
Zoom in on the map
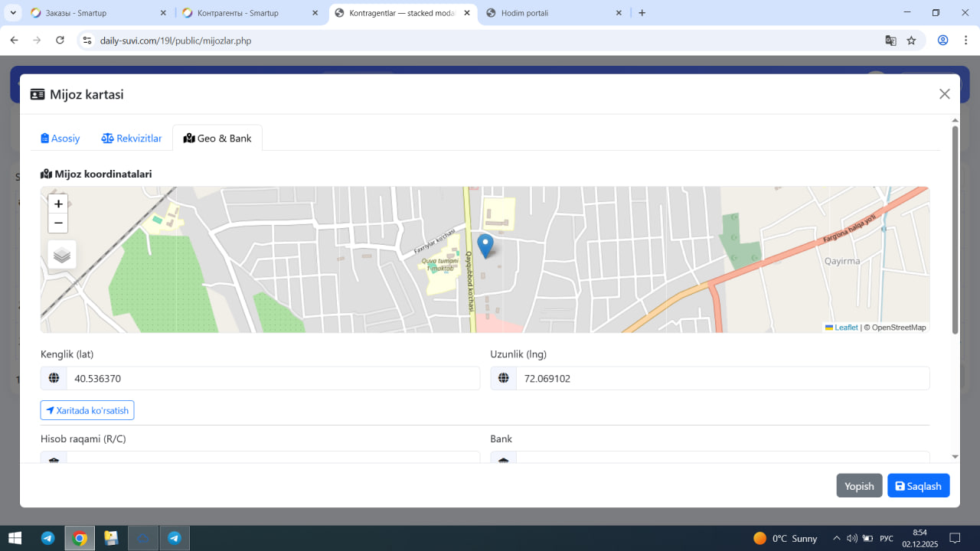[x=58, y=204]
